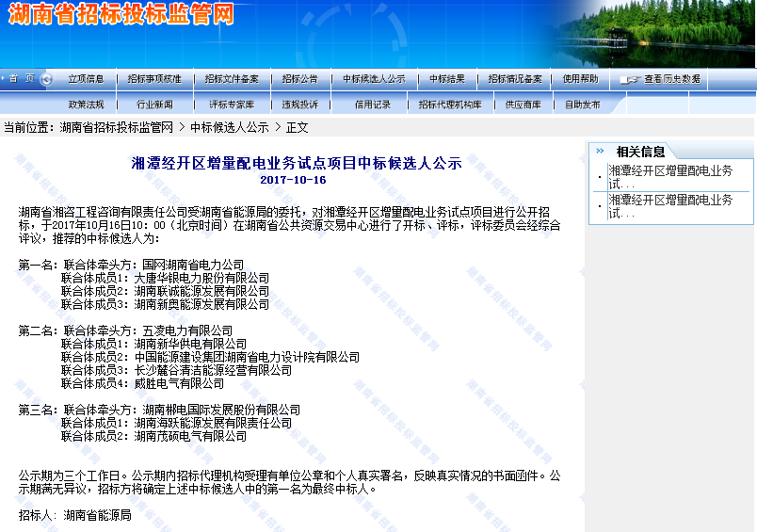757x532 pixels.
Task: Click the site logo 湖南省招标投标监管网
Action: click(x=121, y=16)
